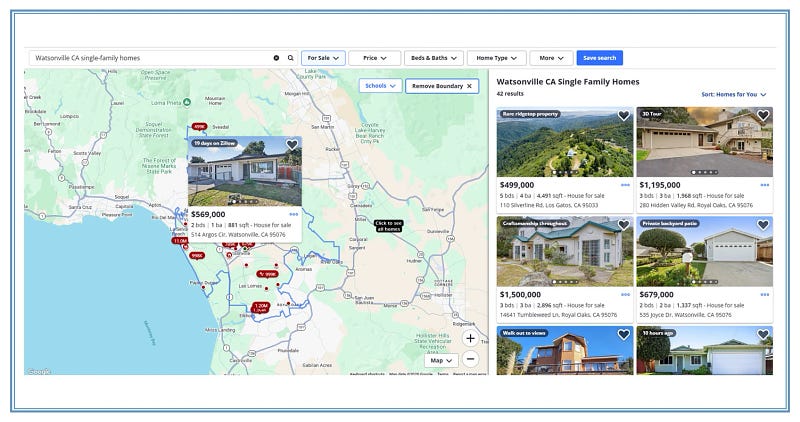Expand the More filters dropdown
This screenshot has width=800, height=422.
coord(551,58)
